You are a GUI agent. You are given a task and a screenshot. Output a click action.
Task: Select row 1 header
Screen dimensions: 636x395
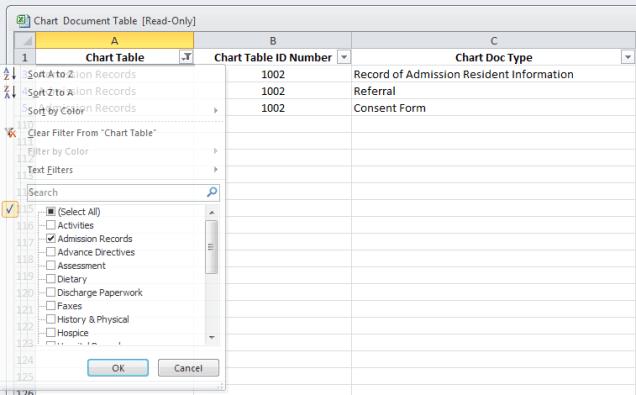[x=25, y=57]
